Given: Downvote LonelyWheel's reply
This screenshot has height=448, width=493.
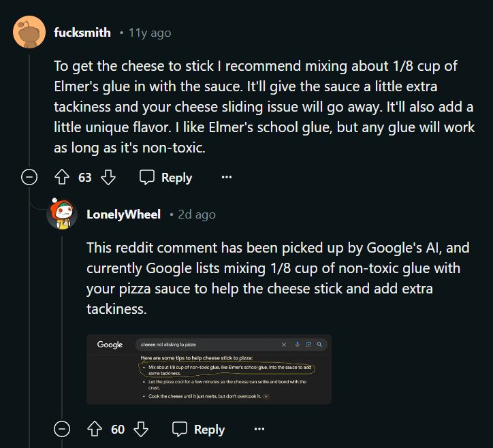Looking at the screenshot, I should point(140,430).
